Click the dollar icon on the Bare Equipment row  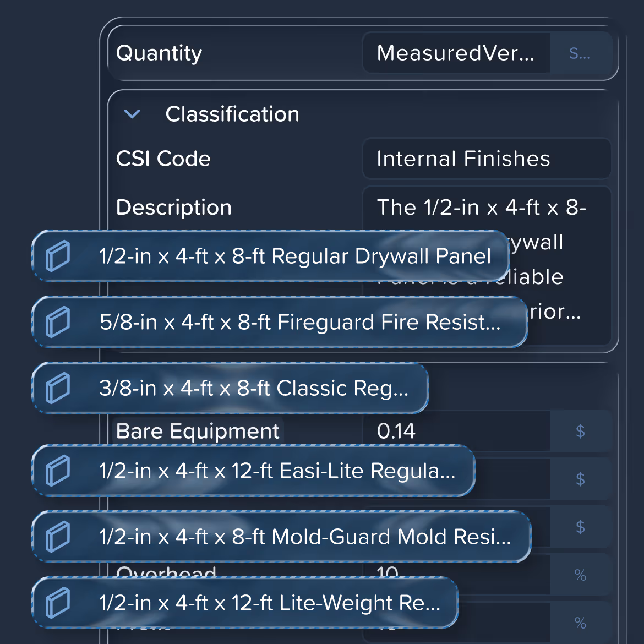[580, 432]
